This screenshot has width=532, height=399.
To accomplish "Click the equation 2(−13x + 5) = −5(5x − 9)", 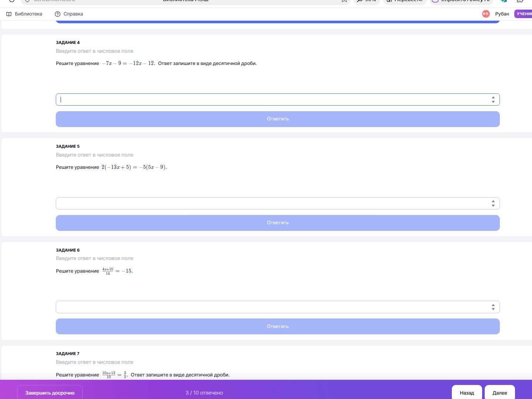I will pyautogui.click(x=134, y=167).
